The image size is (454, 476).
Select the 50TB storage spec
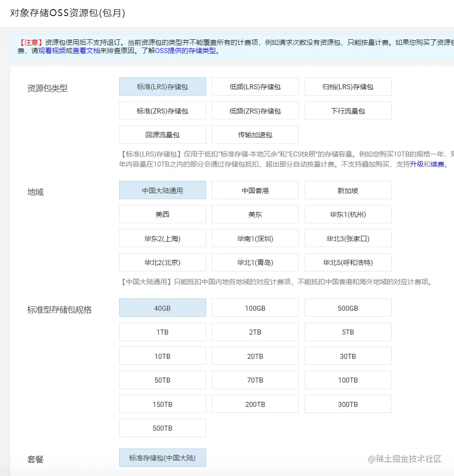point(162,380)
